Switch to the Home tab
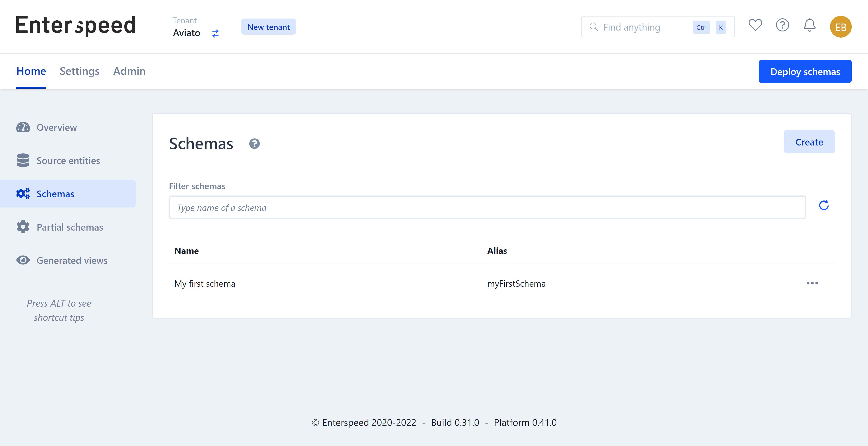 point(31,71)
